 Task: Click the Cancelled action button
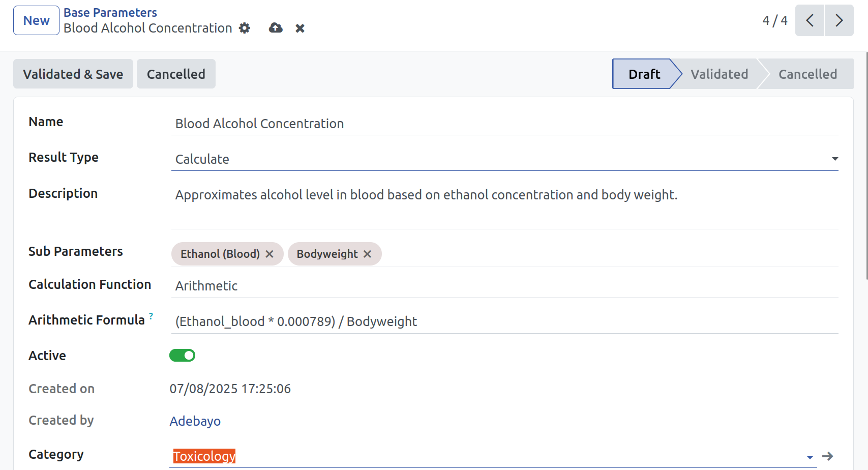[x=176, y=74]
